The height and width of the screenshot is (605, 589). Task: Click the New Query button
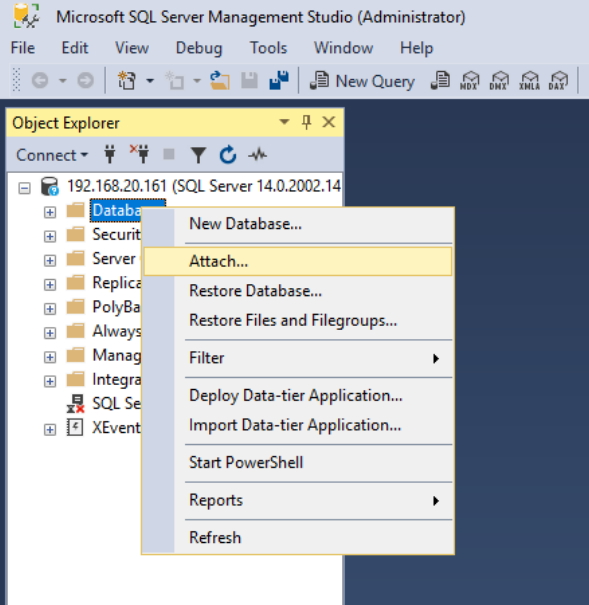tap(362, 81)
